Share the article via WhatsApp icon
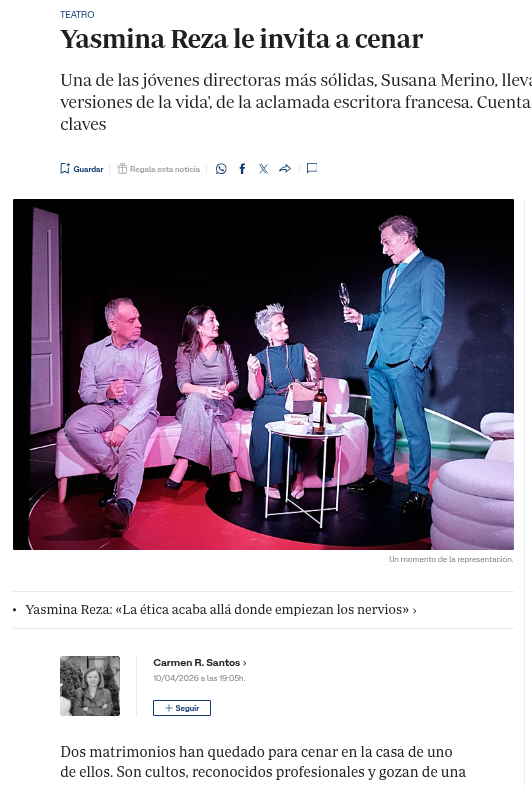532x786 pixels. 221,169
